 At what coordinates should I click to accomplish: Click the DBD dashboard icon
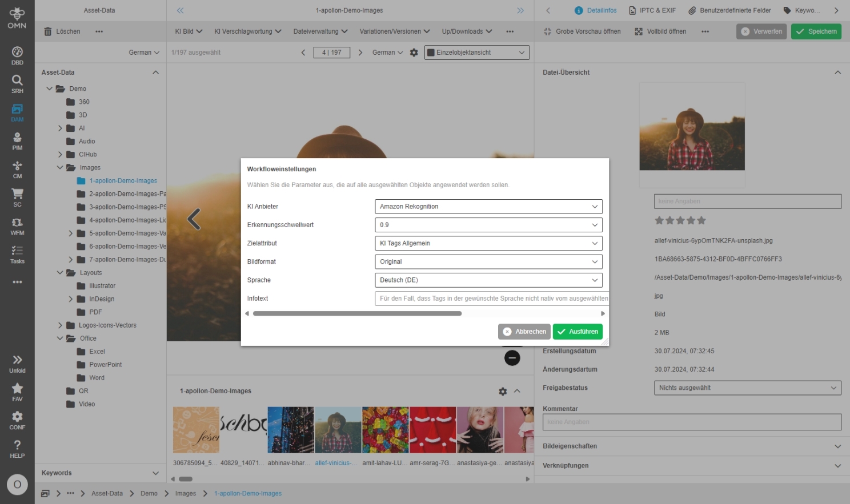point(17,55)
